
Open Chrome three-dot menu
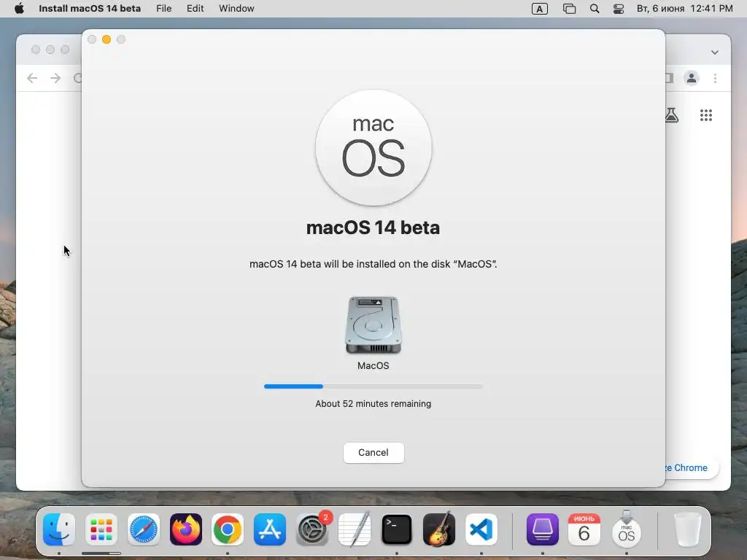click(715, 78)
